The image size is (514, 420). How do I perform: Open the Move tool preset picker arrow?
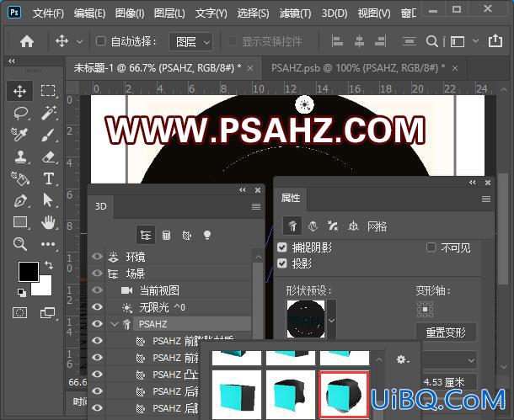(x=79, y=42)
